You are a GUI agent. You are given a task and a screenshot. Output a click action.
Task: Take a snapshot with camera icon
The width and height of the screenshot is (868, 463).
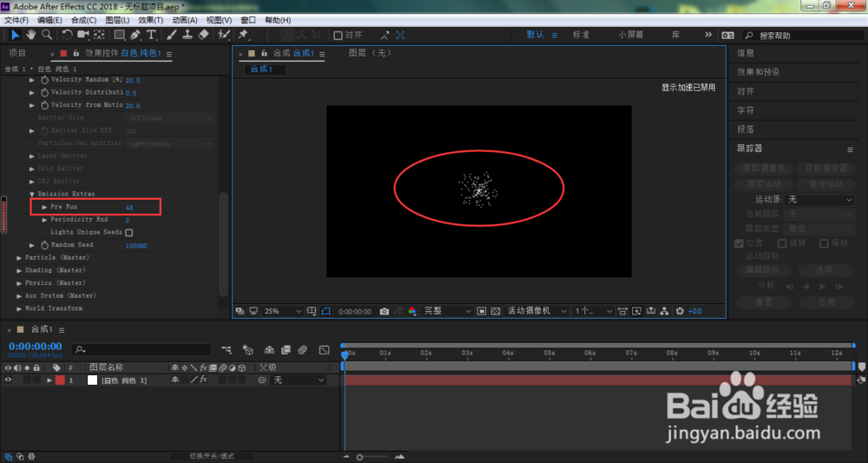click(385, 311)
